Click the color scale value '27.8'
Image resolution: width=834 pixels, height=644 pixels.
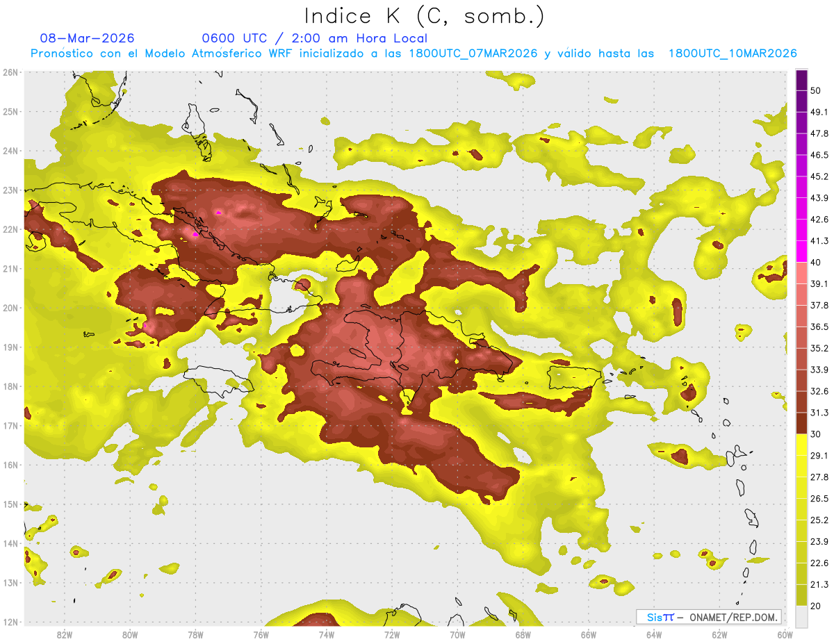tap(819, 477)
